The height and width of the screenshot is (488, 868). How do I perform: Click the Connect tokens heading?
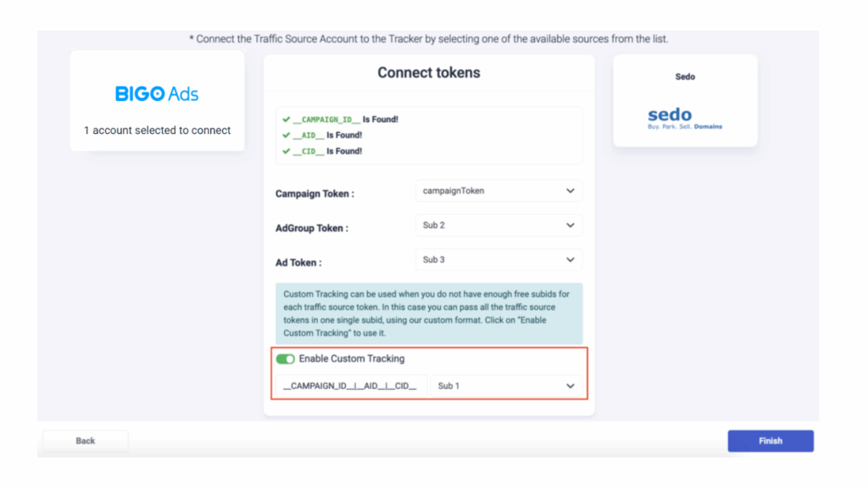(x=429, y=73)
